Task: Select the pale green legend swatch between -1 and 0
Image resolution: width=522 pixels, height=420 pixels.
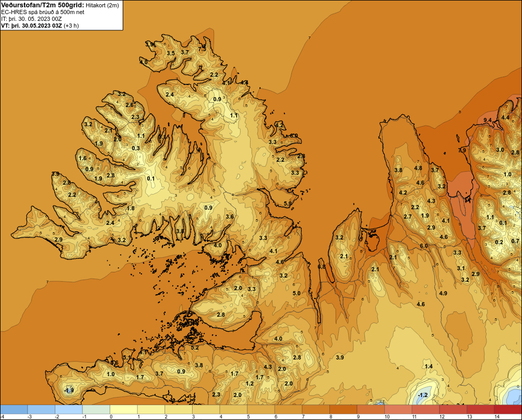Action: [96, 409]
